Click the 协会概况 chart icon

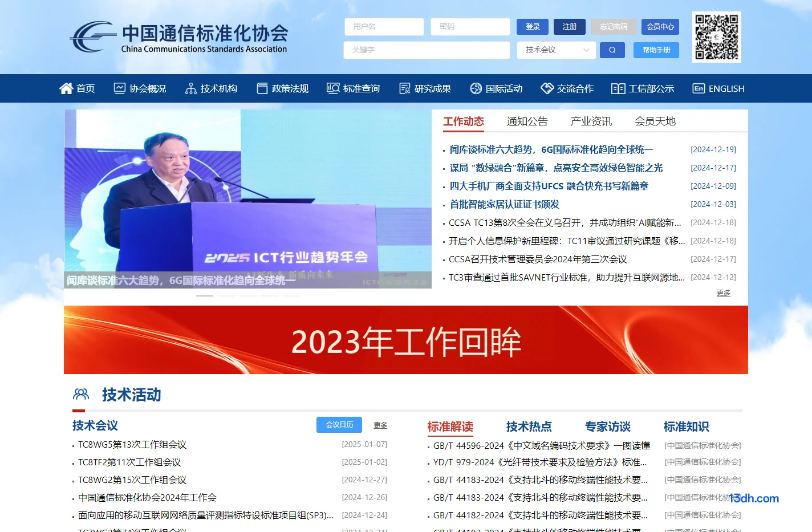point(119,88)
